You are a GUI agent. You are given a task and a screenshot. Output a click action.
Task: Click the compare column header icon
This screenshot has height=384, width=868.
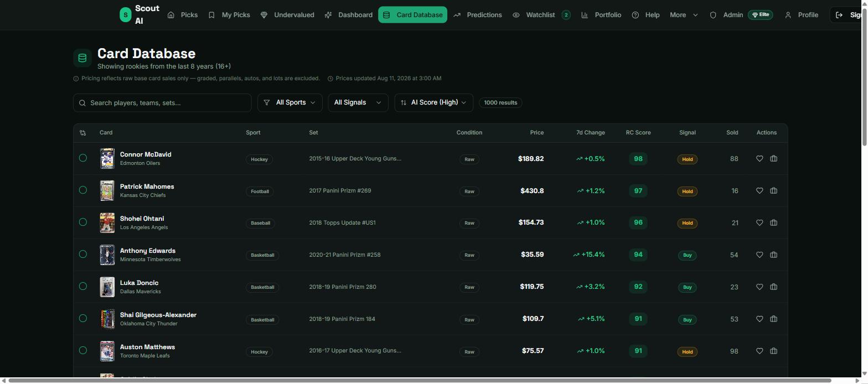[83, 133]
